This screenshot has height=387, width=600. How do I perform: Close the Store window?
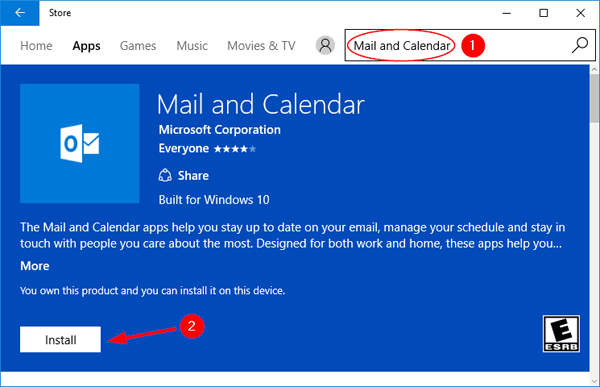click(x=580, y=13)
